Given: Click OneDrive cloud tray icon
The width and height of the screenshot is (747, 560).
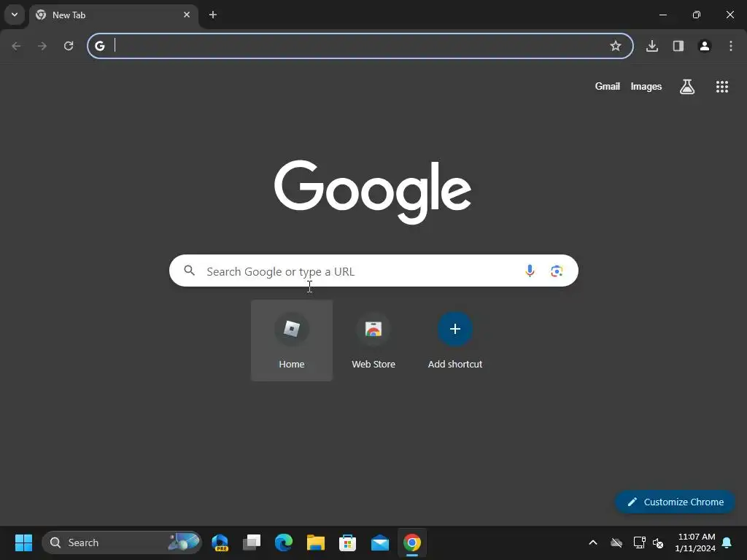Looking at the screenshot, I should [x=616, y=542].
